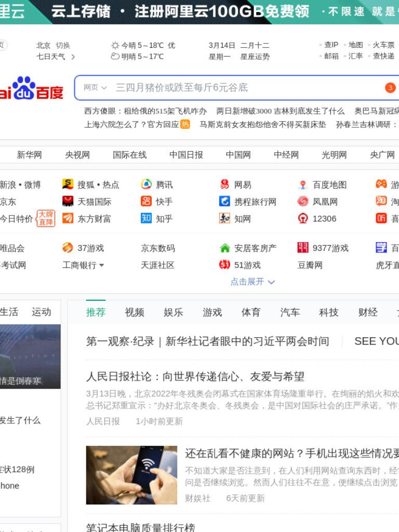Click the Eastmoney icon
Viewport: 399px width, 532px height.
pos(68,218)
